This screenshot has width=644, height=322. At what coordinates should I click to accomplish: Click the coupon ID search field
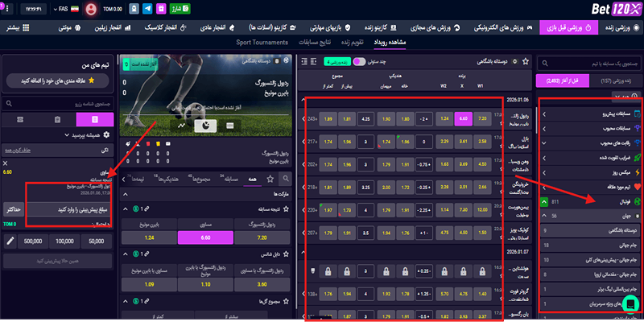pos(57,104)
